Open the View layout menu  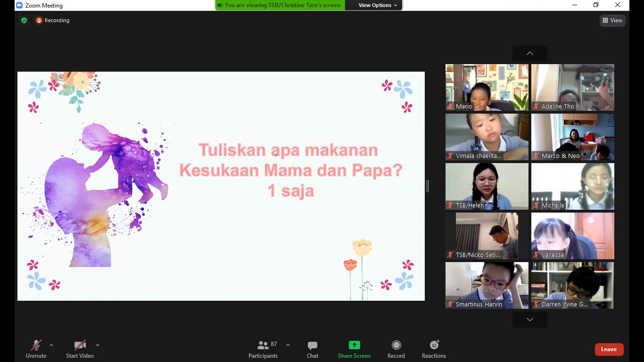click(612, 20)
